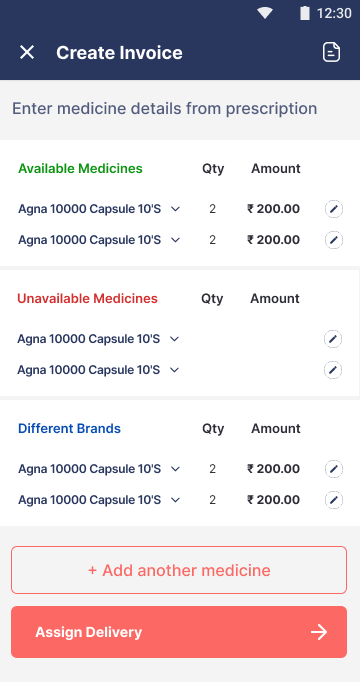Expand first Unavailable Medicines item dropdown
The height and width of the screenshot is (682, 360).
(174, 339)
